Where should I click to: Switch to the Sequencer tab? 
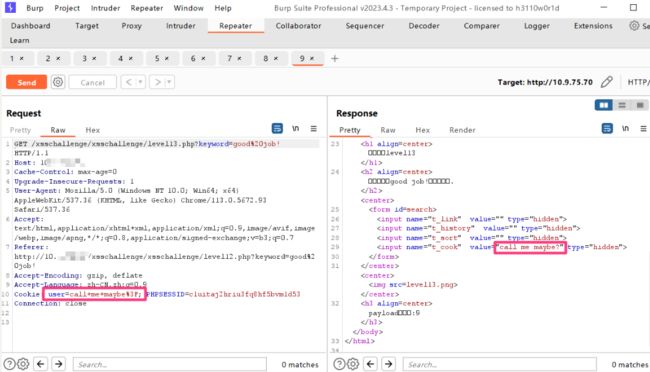point(365,26)
